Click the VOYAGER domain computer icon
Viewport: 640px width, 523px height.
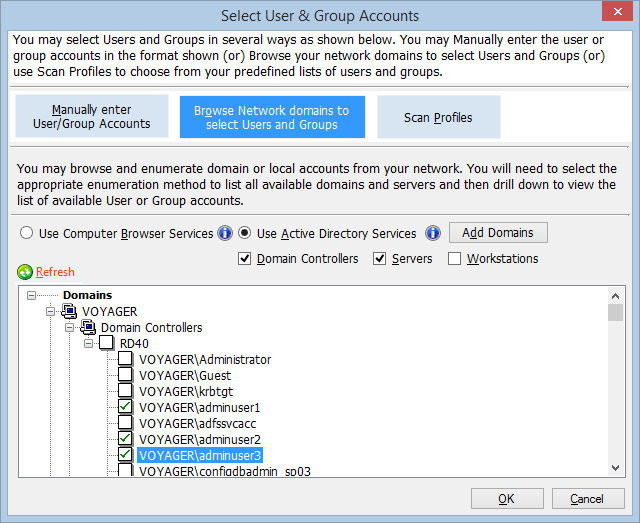pyautogui.click(x=69, y=311)
